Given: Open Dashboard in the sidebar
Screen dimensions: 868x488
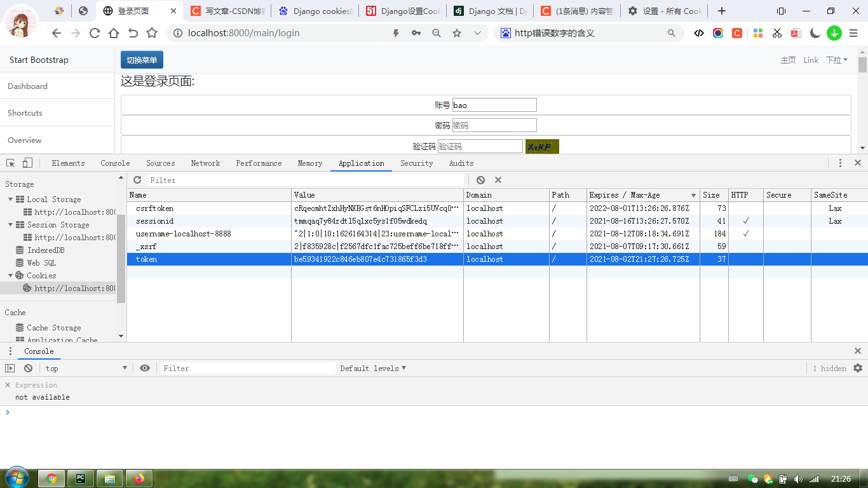Looking at the screenshot, I should click(57, 86).
